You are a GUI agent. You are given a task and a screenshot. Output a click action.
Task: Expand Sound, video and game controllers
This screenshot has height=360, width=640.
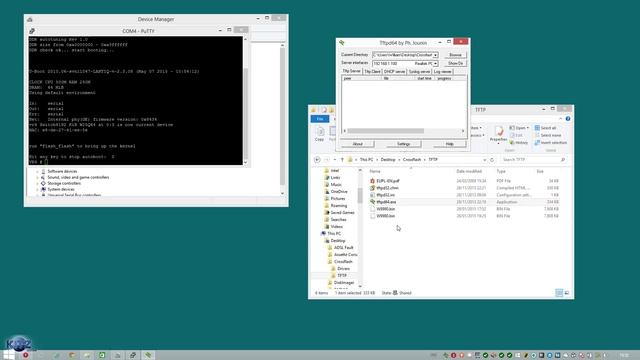(x=38, y=178)
